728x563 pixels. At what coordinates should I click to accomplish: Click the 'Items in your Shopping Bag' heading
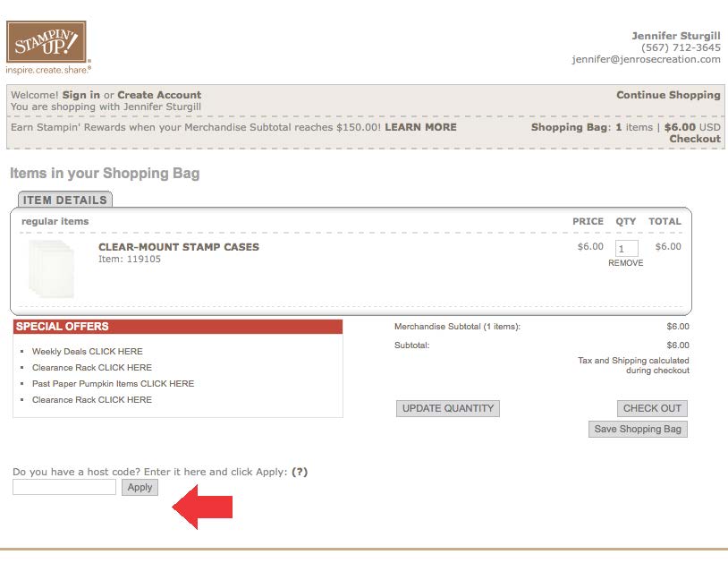point(105,174)
